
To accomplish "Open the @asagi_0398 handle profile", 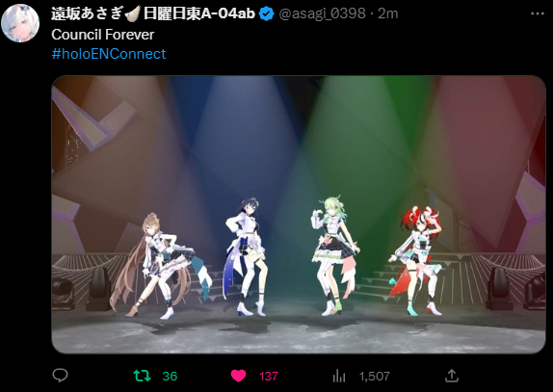I will click(x=322, y=13).
